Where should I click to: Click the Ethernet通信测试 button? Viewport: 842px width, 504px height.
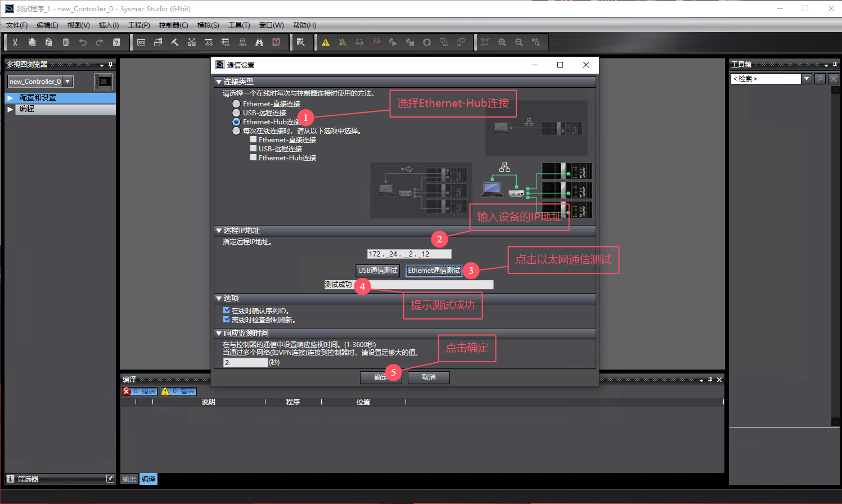pyautogui.click(x=434, y=271)
